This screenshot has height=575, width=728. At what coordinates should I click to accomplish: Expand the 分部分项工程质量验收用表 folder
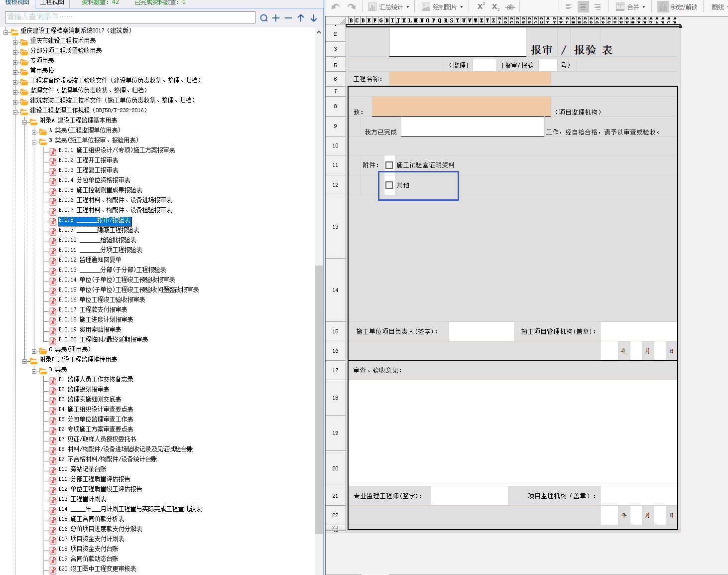coord(15,52)
